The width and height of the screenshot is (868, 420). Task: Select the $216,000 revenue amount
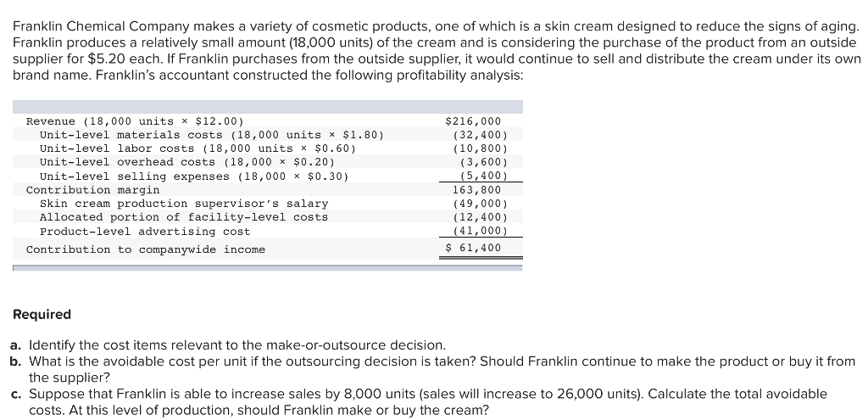point(473,121)
